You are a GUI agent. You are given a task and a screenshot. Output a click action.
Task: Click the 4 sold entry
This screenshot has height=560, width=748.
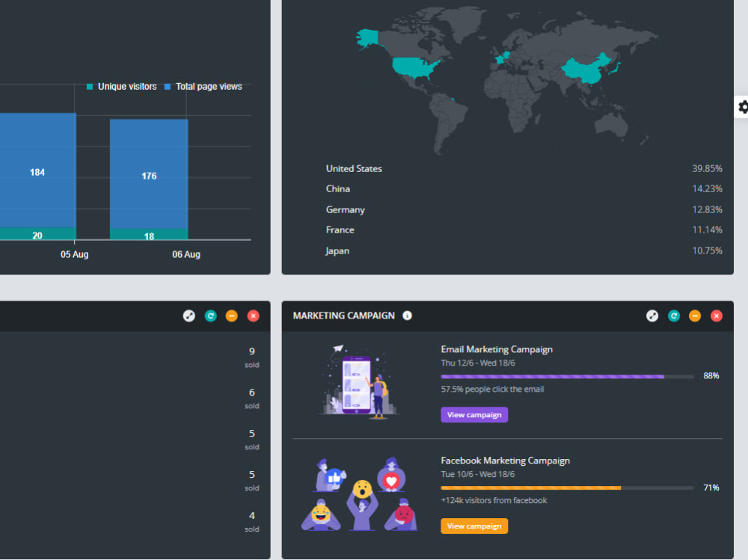(252, 521)
